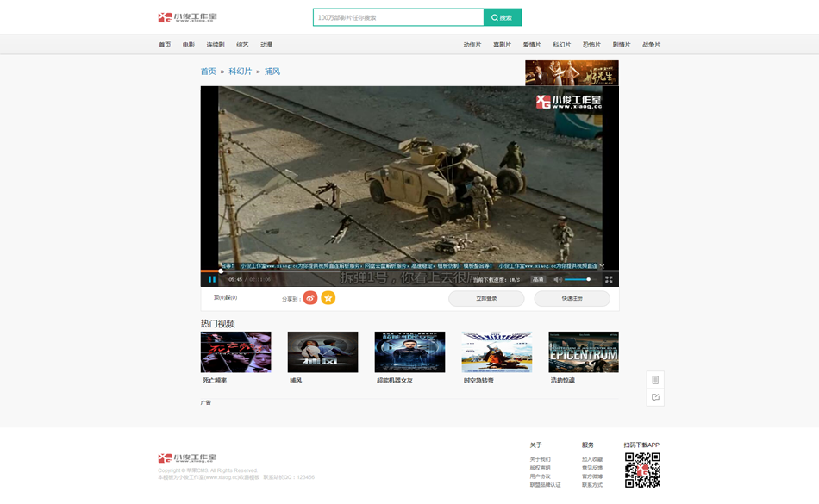Click 意见反馈 in the footer
The width and height of the screenshot is (819, 504).
[592, 468]
